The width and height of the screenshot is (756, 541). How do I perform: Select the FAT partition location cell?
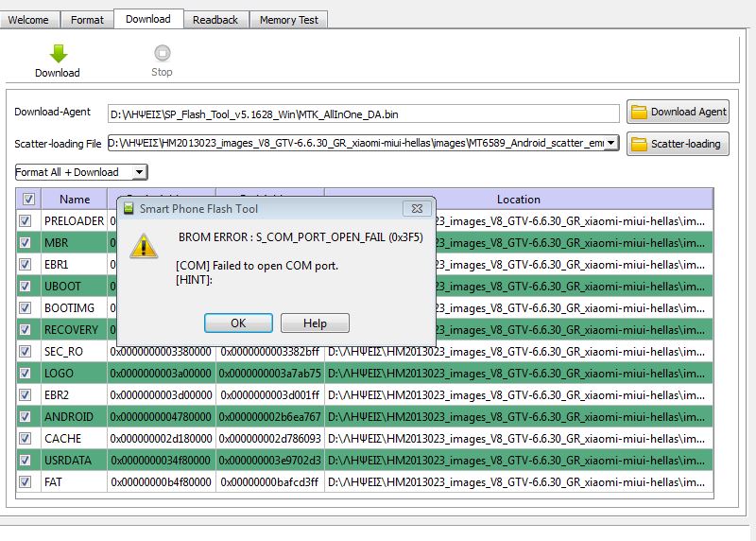[518, 481]
